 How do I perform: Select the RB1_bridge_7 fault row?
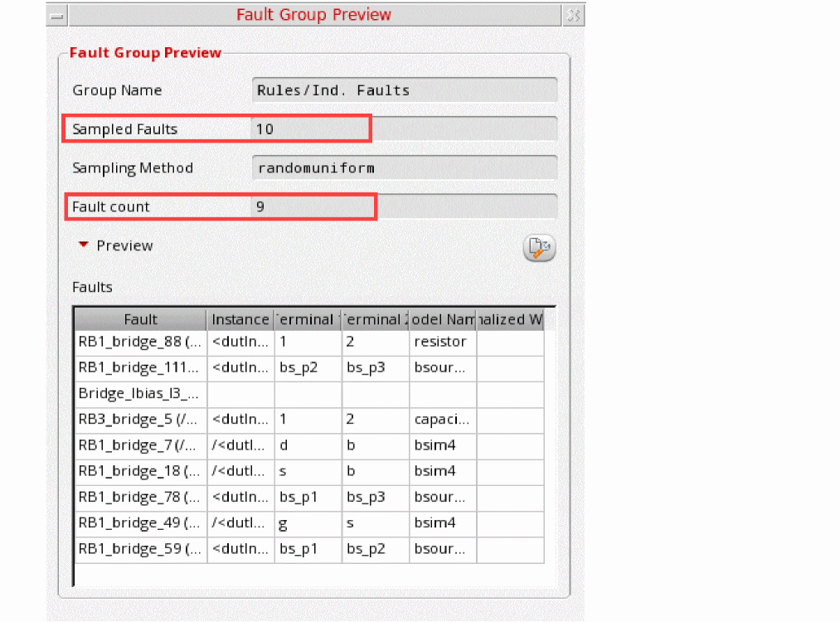coord(309,445)
